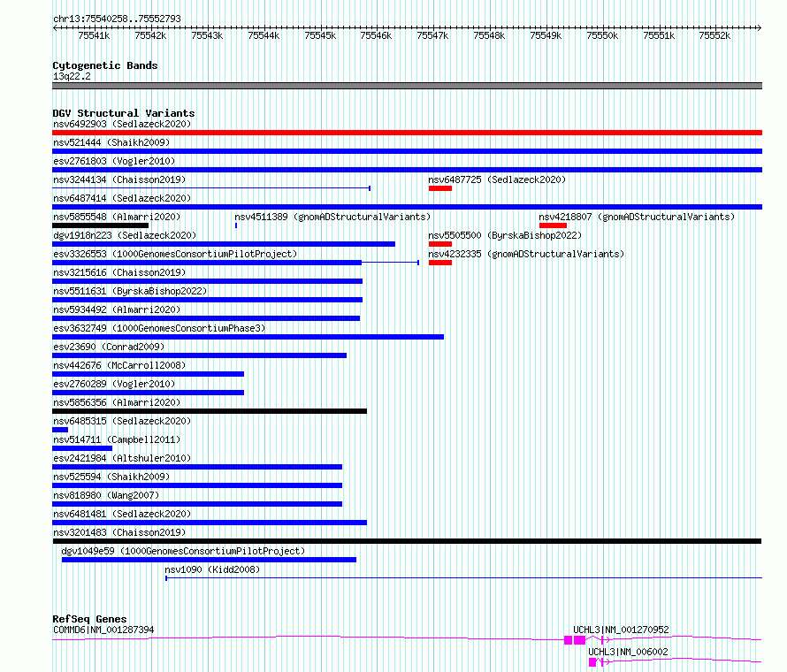The width and height of the screenshot is (787, 672).
Task: Select the black bar under nsv5855548
Action: point(101,225)
